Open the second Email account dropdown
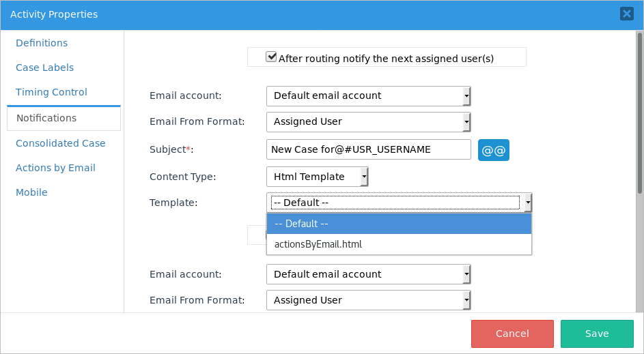This screenshot has height=354, width=644. [368, 275]
